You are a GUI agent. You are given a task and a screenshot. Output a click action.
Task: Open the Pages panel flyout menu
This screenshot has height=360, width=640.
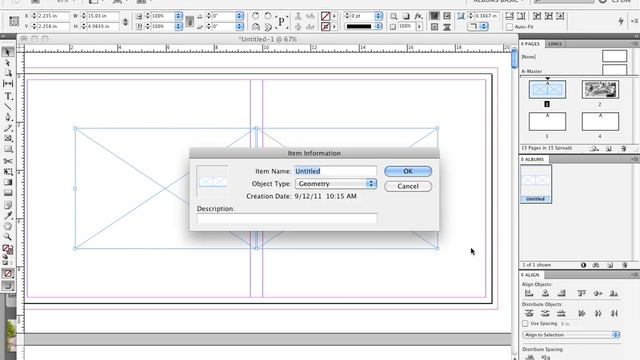635,44
